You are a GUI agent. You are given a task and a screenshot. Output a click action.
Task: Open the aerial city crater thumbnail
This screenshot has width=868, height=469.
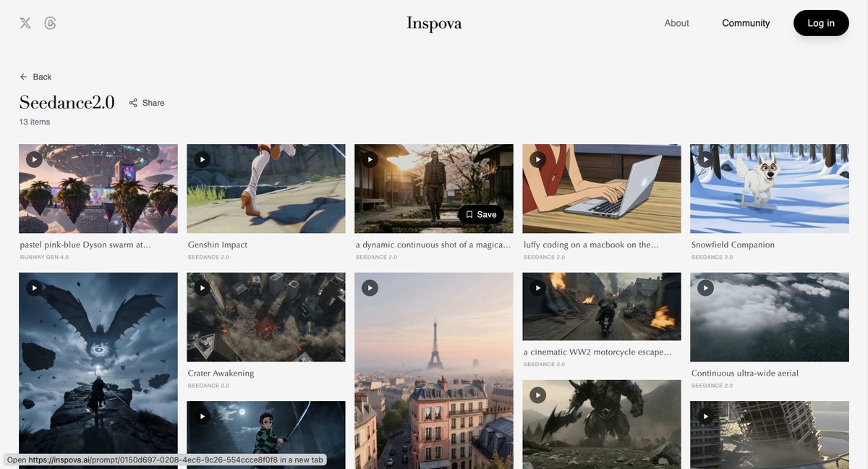[x=266, y=317]
